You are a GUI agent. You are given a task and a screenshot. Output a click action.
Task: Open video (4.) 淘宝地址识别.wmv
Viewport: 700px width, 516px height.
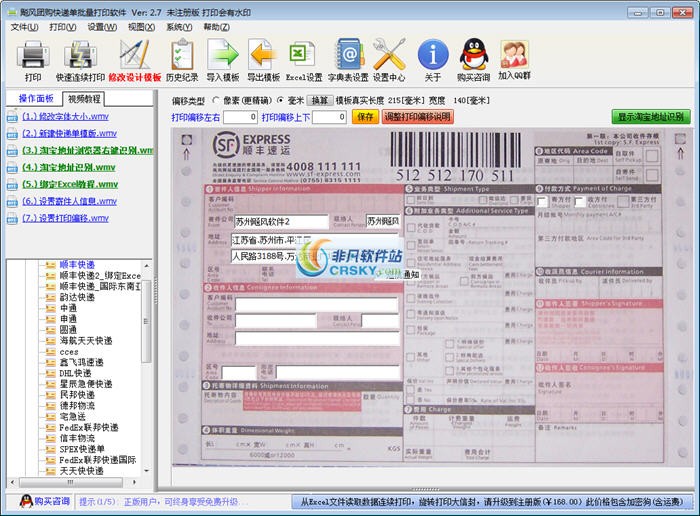point(69,167)
